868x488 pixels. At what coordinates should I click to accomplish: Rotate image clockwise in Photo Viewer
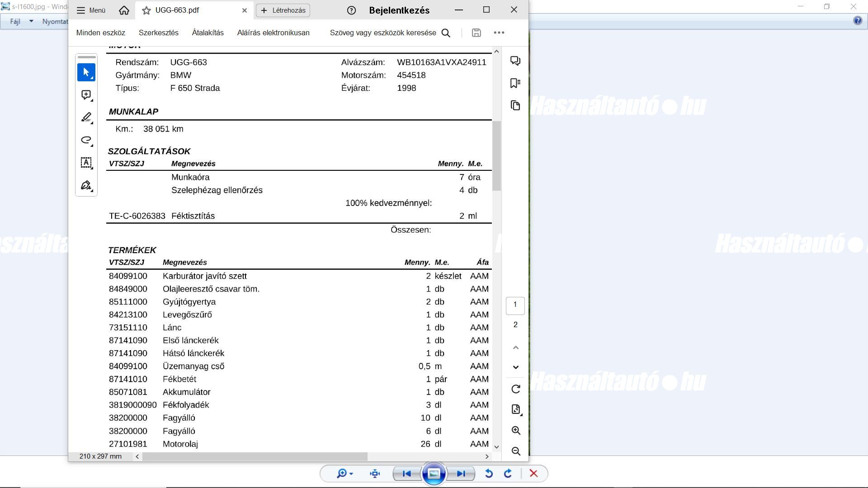click(508, 474)
